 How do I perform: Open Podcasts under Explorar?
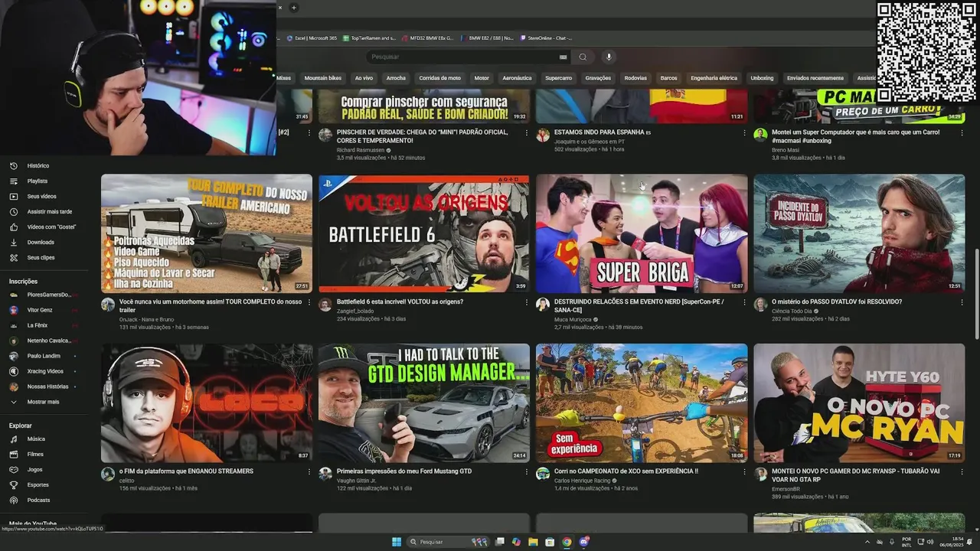[38, 500]
